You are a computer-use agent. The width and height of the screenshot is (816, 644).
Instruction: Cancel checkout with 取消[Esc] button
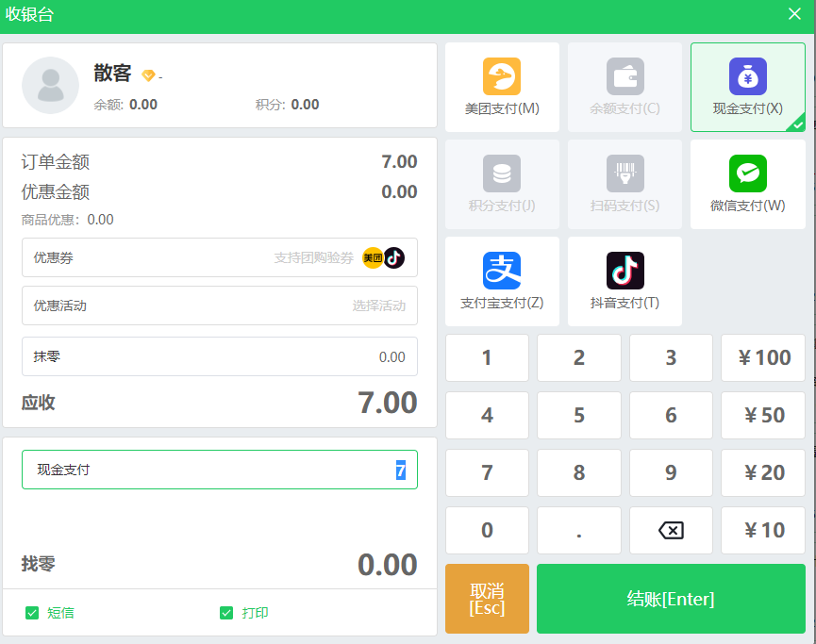pyautogui.click(x=487, y=599)
